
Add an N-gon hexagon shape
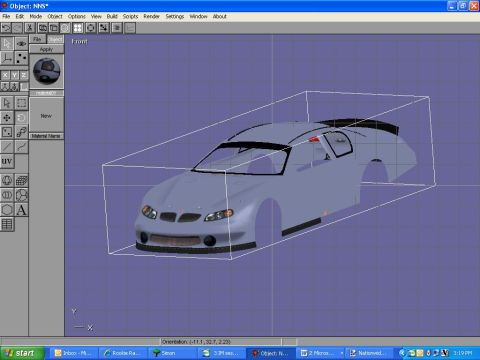click(x=7, y=210)
